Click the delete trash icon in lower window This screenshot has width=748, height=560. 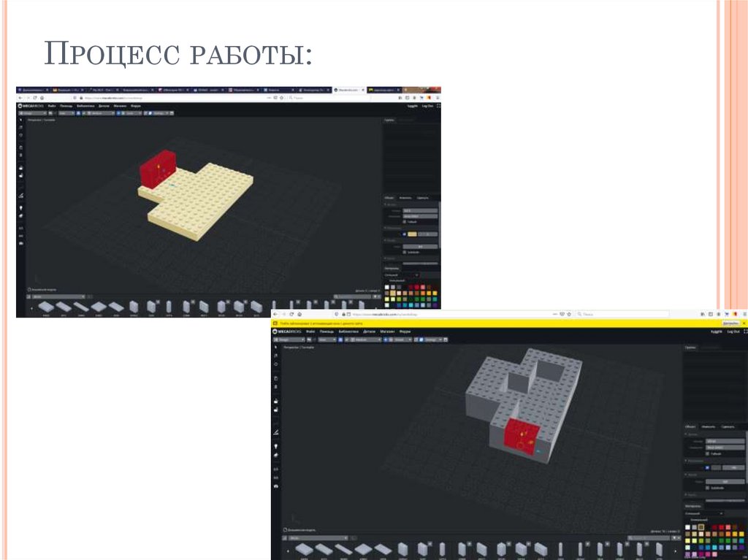275,387
